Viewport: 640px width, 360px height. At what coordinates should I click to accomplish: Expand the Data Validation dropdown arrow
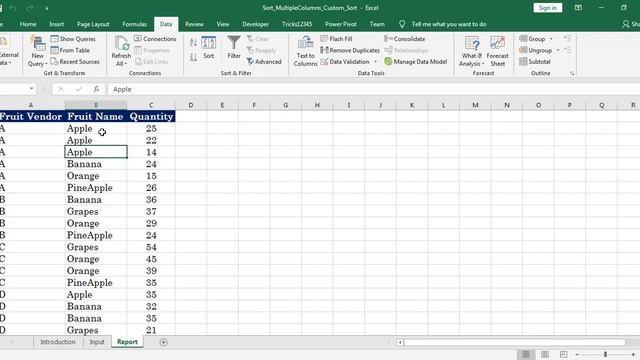(x=375, y=62)
